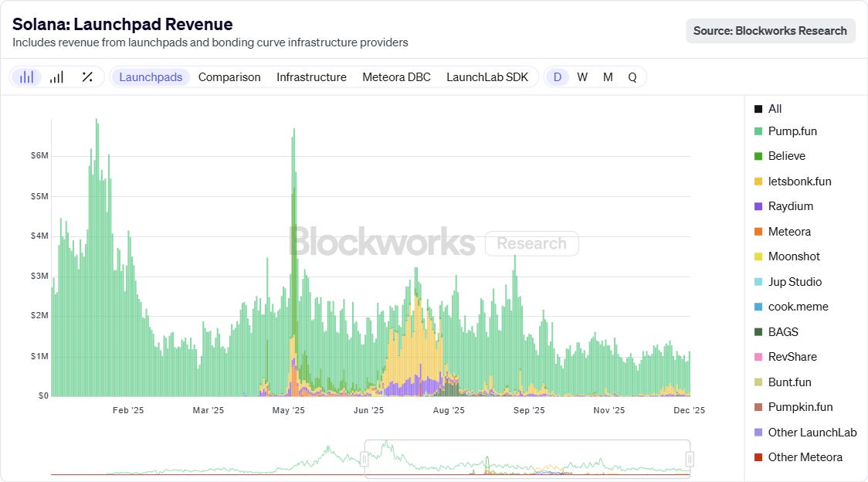The height and width of the screenshot is (482, 868).
Task: Click the Raydium purple legend swatch
Action: 758,206
